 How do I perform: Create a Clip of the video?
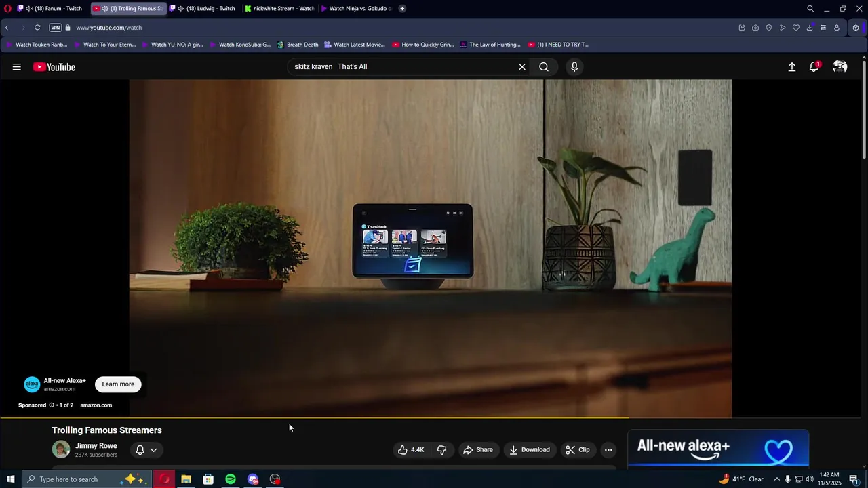click(578, 450)
